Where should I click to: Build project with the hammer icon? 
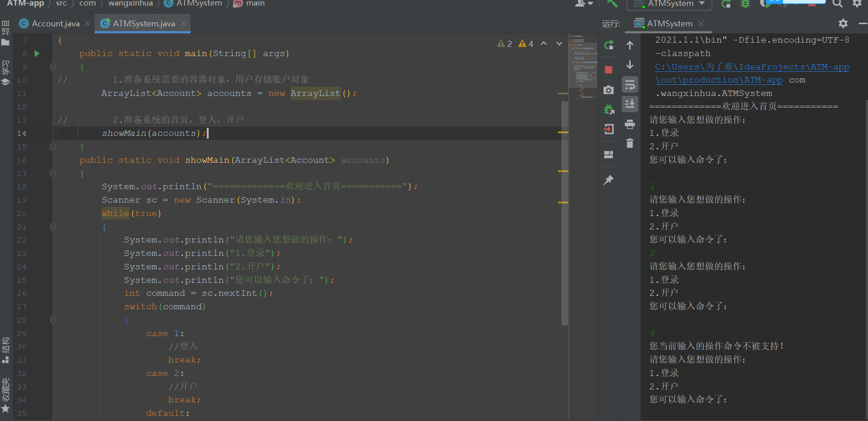(612, 3)
